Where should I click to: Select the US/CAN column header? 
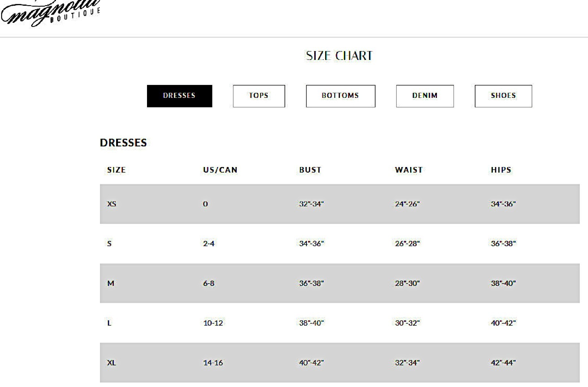point(220,170)
